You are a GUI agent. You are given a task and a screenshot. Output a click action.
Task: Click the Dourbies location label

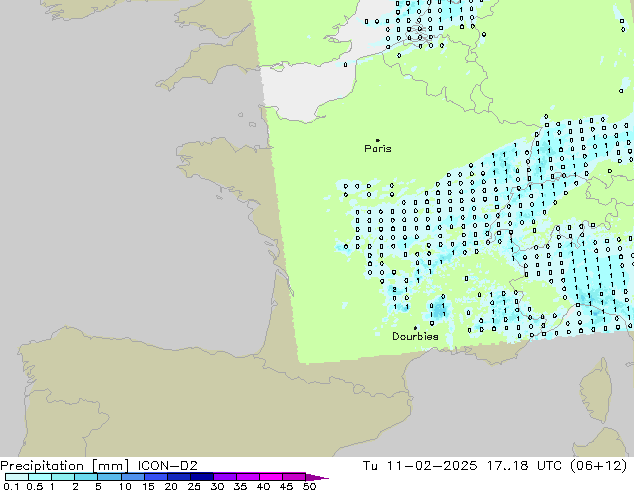(415, 336)
